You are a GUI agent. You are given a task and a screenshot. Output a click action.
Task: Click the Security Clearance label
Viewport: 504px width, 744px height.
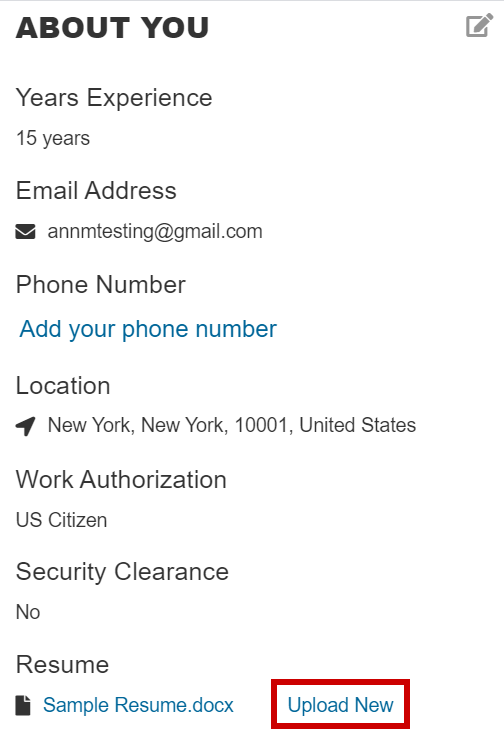click(122, 572)
